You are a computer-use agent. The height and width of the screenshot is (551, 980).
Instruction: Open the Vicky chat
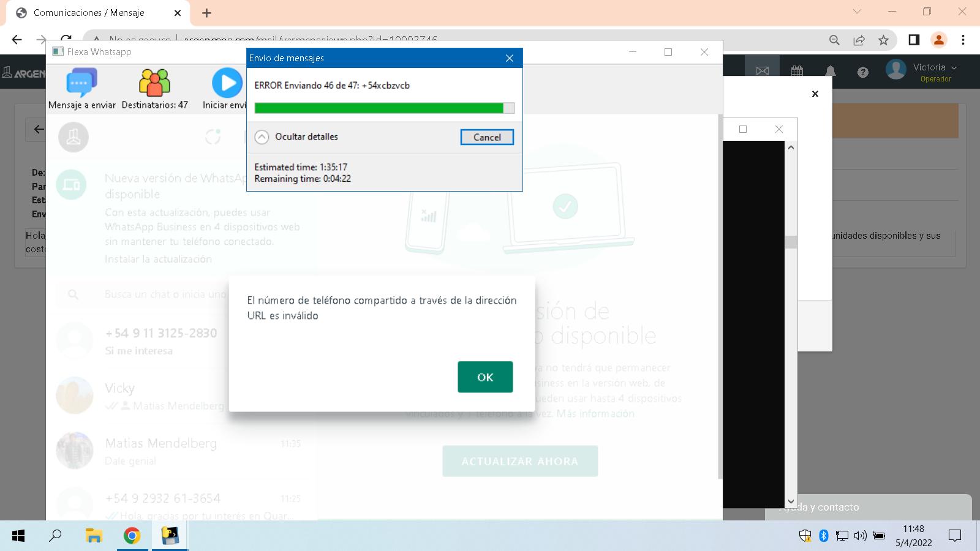coord(182,395)
